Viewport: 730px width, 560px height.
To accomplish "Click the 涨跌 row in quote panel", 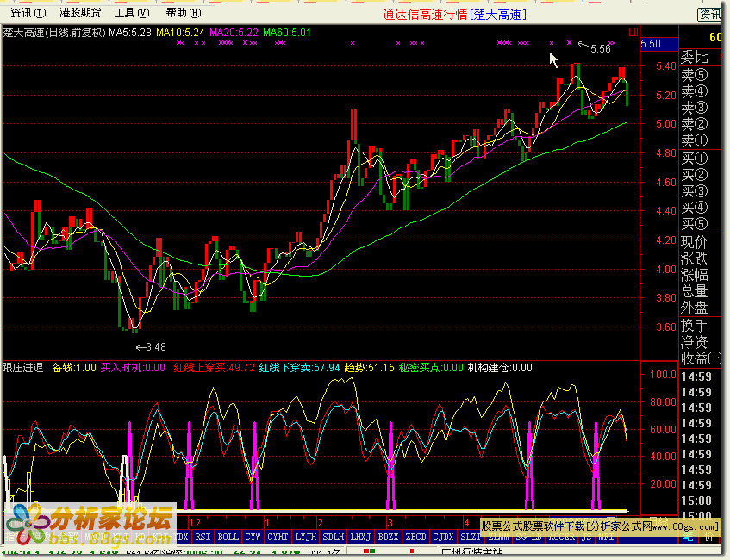I will click(701, 258).
